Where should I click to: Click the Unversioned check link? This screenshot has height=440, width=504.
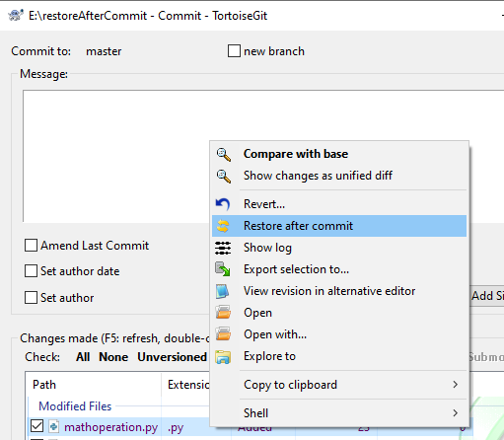click(172, 357)
